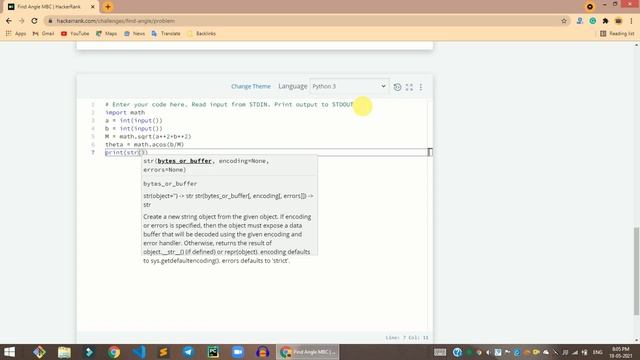Open the Maps bookmark
This screenshot has height=360, width=640.
(x=107, y=33)
